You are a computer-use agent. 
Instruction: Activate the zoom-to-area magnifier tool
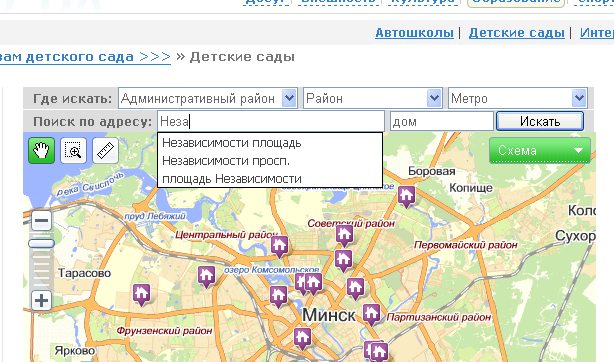(73, 150)
